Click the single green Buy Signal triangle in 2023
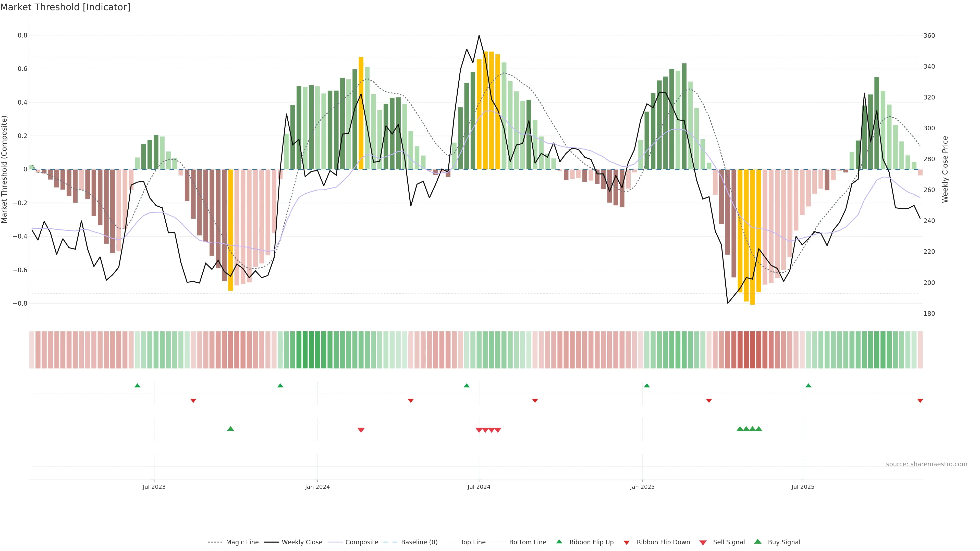The width and height of the screenshot is (980, 551). tap(230, 429)
